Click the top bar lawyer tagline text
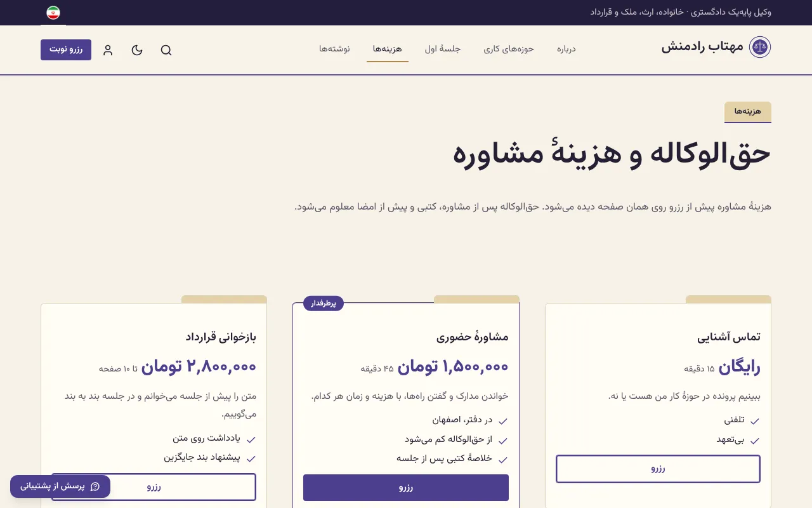The width and height of the screenshot is (812, 508). (681, 12)
